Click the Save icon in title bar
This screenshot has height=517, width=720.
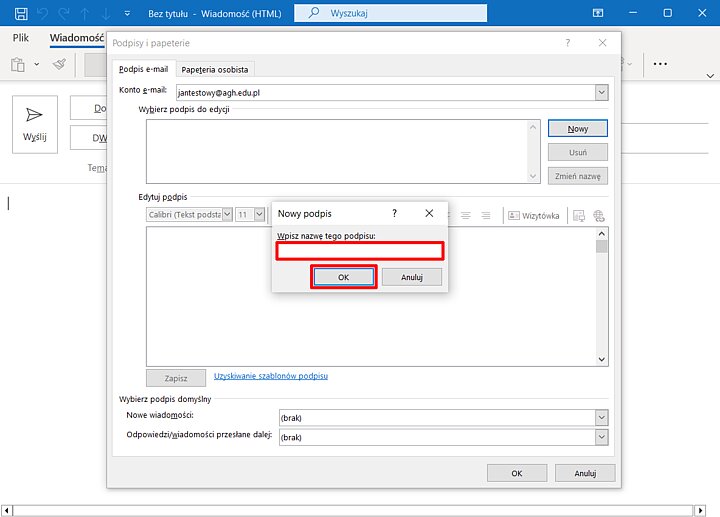click(x=21, y=13)
